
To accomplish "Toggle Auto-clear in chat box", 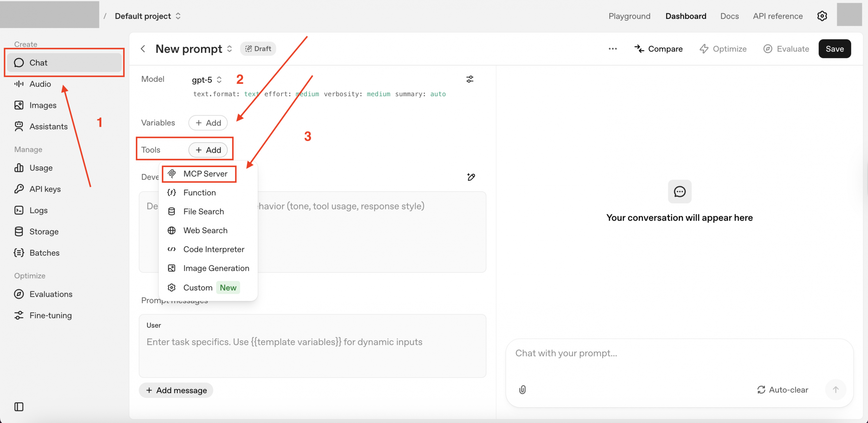I will click(x=783, y=390).
